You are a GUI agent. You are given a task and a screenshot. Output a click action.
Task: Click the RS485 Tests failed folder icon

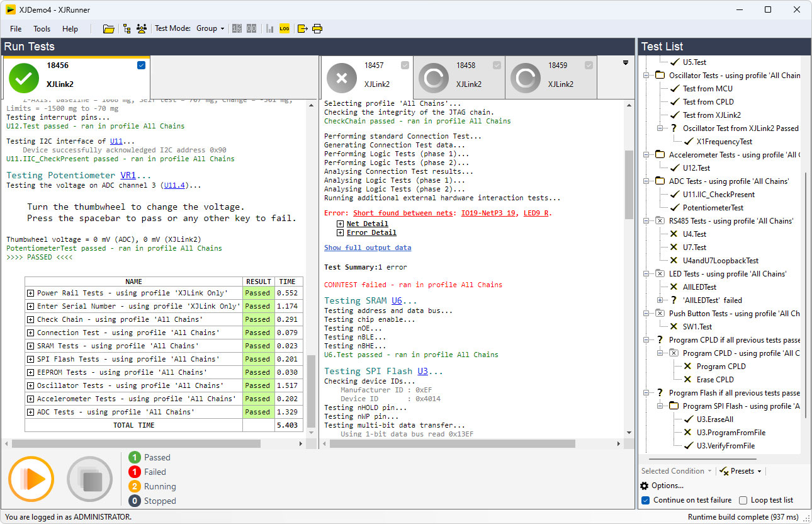[660, 221]
